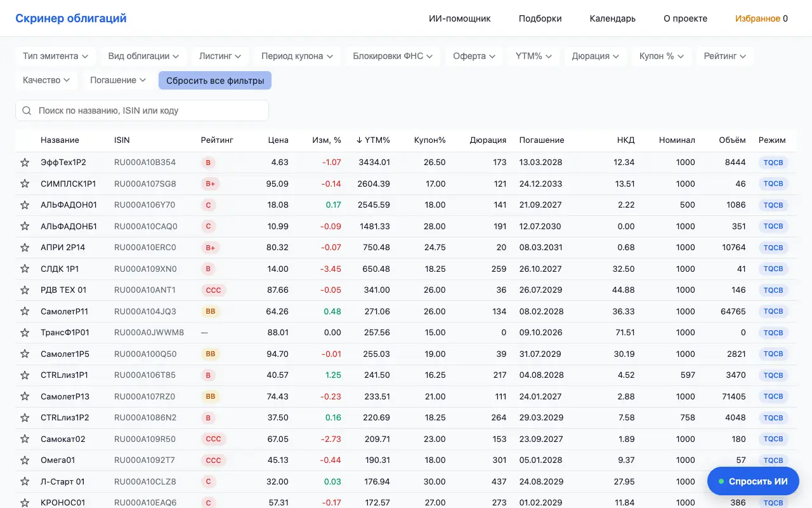Toggle the star for РДВ ТЕХ 01
The width and height of the screenshot is (812, 508).
[25, 290]
